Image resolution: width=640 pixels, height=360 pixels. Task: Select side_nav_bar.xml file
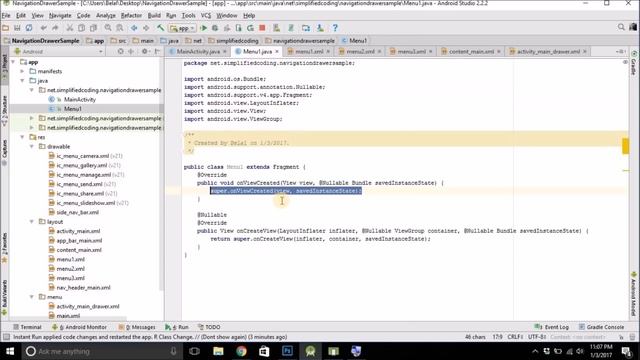[78, 212]
